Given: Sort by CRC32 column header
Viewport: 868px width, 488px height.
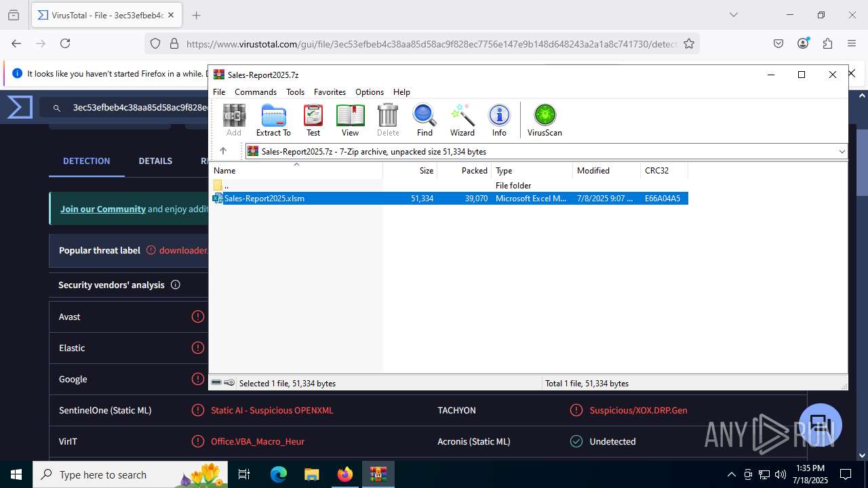Looking at the screenshot, I should [665, 171].
